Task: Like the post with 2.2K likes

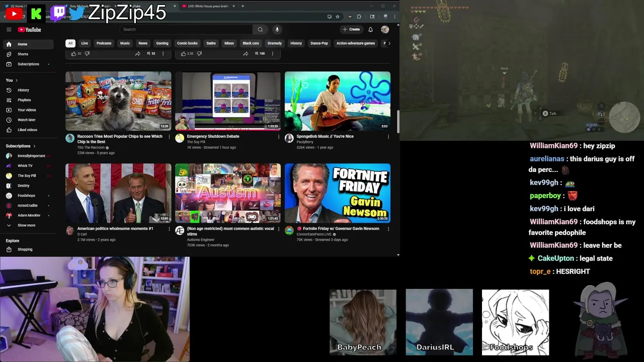Action: pyautogui.click(x=183, y=53)
